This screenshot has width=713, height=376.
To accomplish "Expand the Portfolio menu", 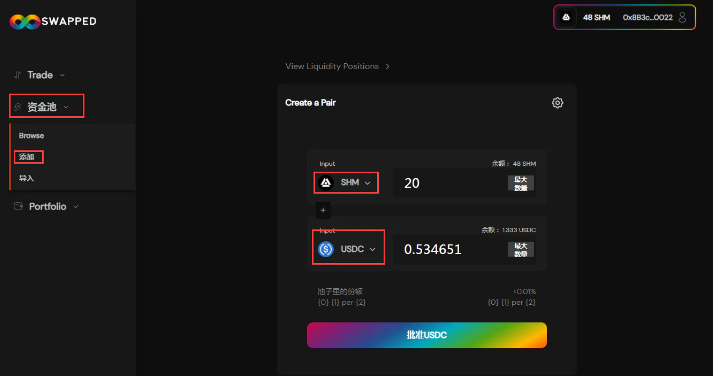I will (46, 206).
